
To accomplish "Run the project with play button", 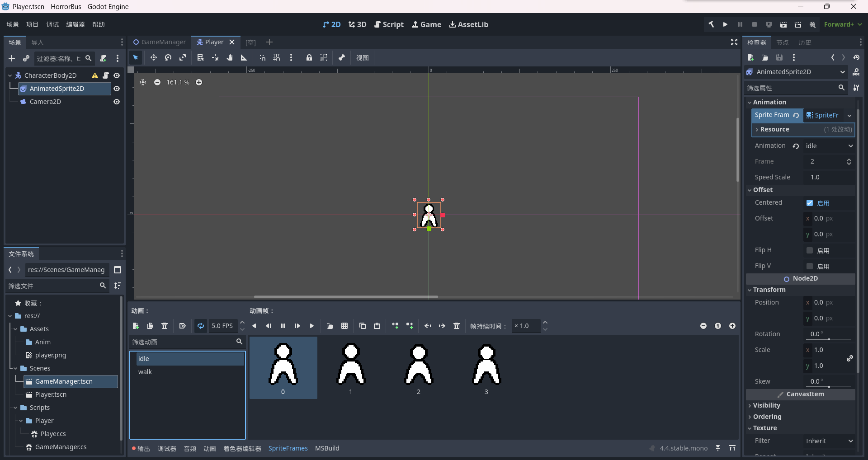I will 725,24.
